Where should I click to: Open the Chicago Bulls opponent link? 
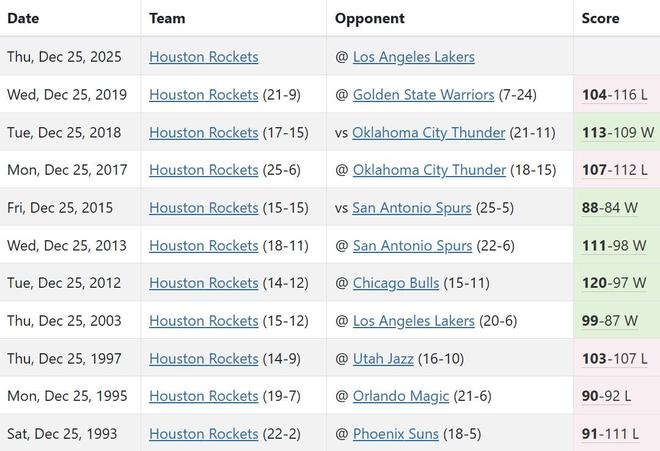tap(396, 283)
